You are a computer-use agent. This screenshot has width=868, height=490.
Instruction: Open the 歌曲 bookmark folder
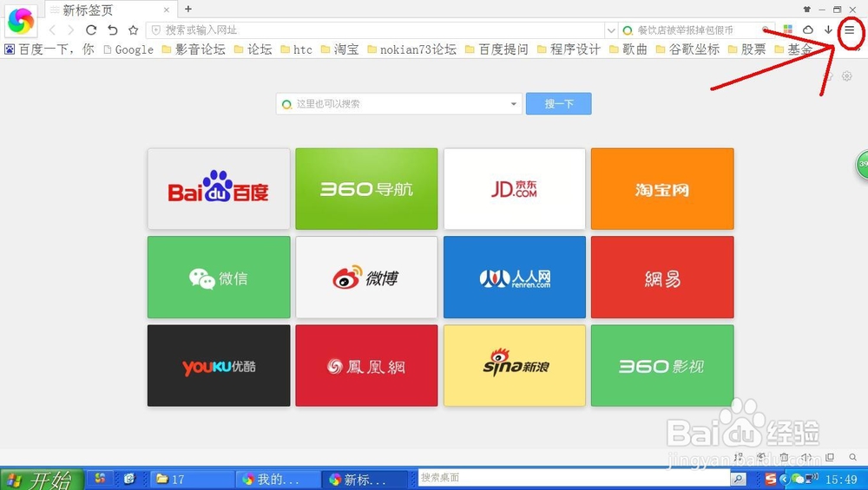pos(628,49)
